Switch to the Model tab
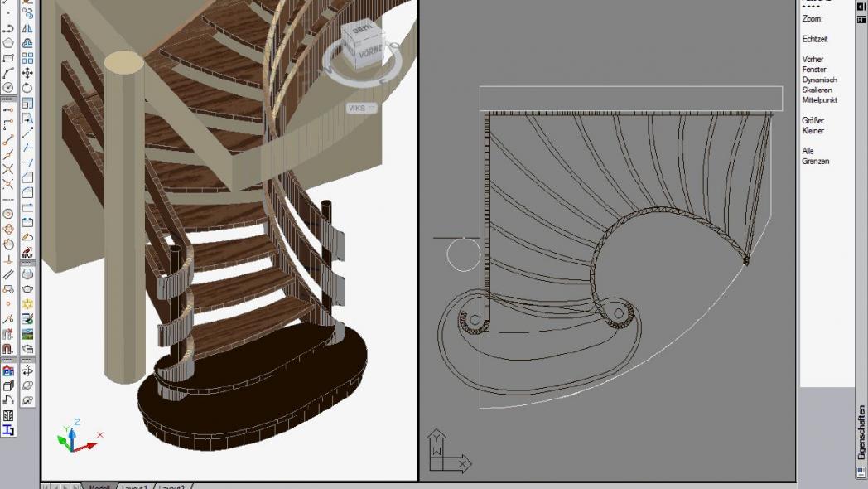This screenshot has width=868, height=489. point(99,487)
